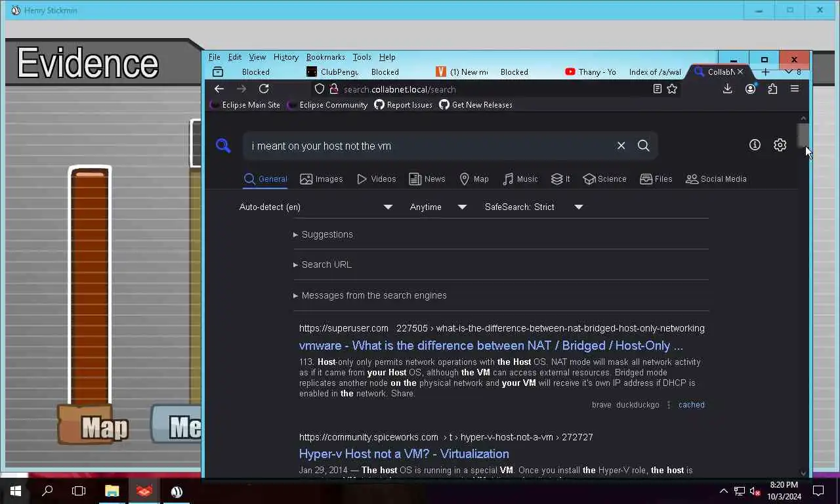Open Report Issues bookmark
Screen dimensions: 840x504
[404, 105]
